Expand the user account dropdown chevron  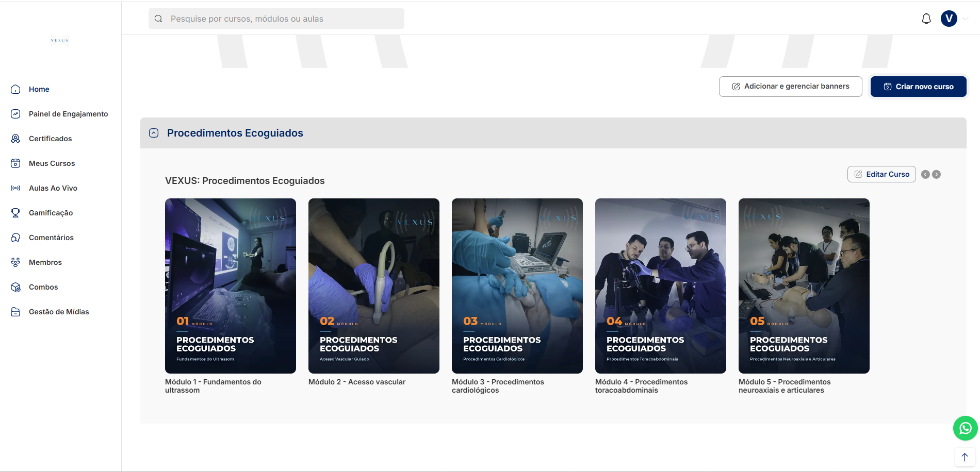[x=966, y=19]
